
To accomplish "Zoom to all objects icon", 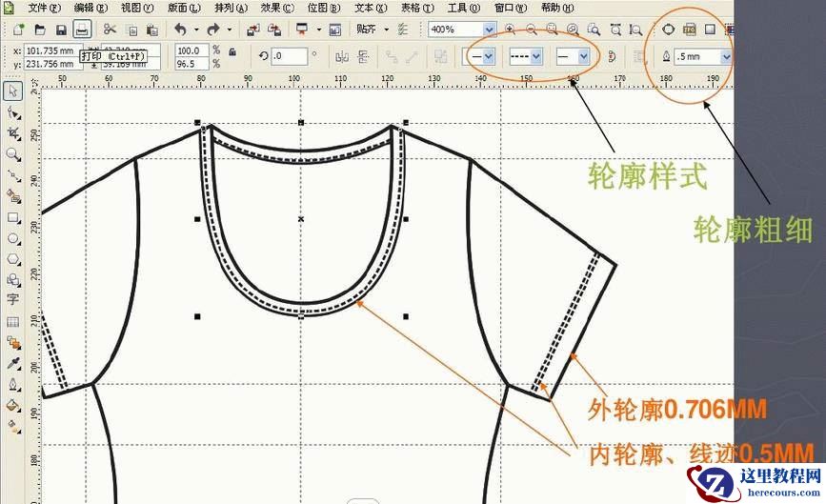I will (573, 30).
